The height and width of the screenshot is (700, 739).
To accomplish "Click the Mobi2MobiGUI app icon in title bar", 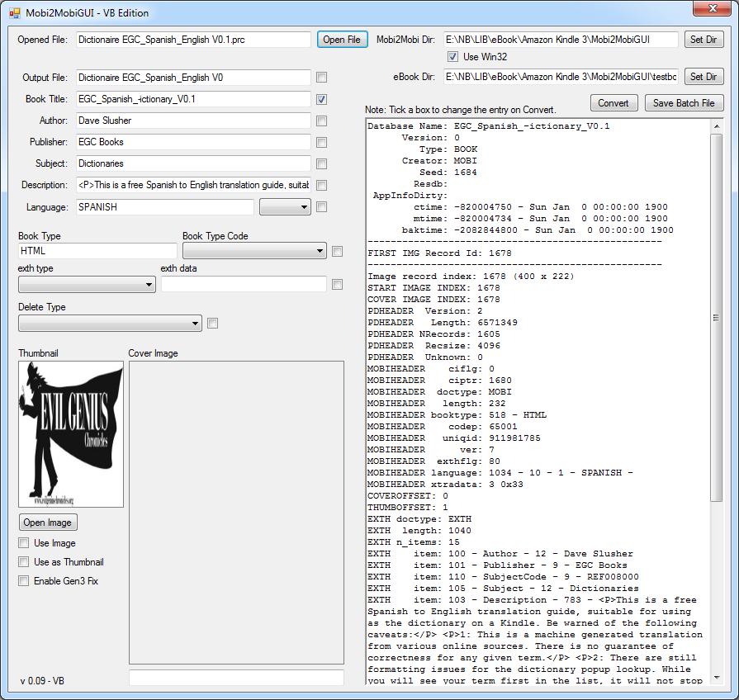I will 14,13.
